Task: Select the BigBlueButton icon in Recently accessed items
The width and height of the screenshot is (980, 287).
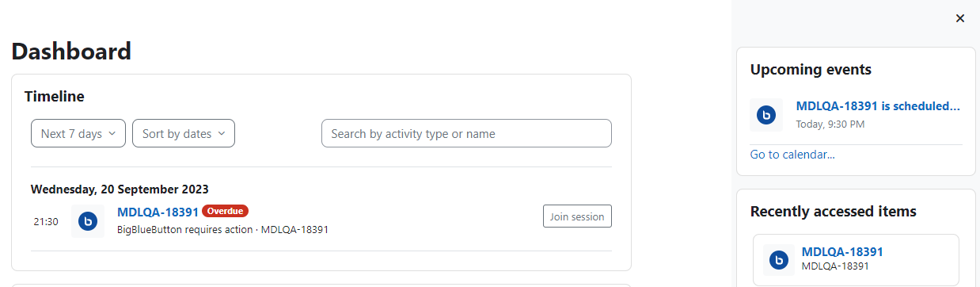Action: click(780, 259)
